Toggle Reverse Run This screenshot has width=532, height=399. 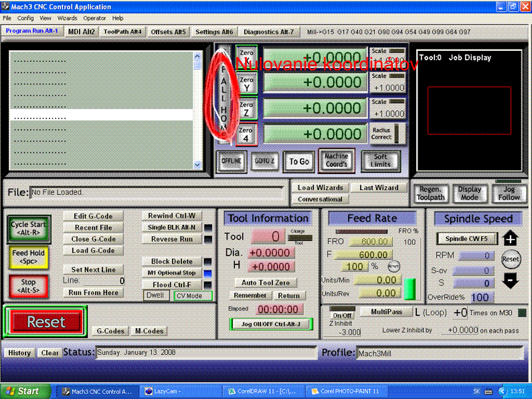coord(172,239)
